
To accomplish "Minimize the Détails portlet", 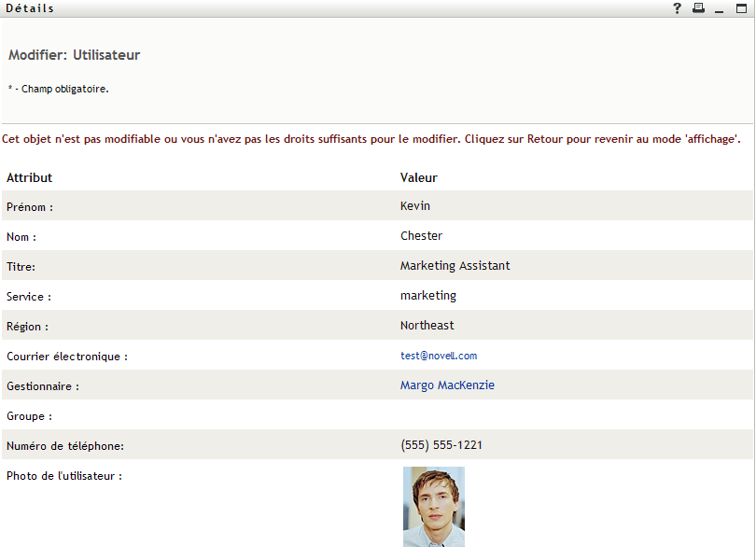I will (720, 8).
